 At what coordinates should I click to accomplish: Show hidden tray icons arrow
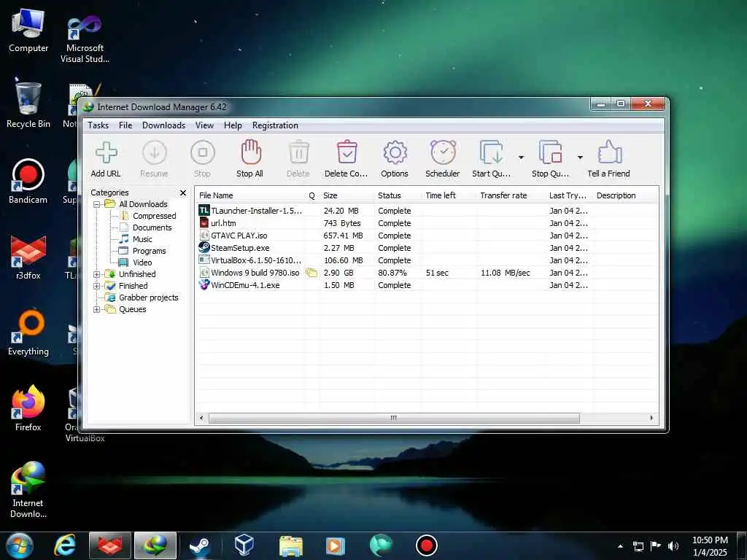pyautogui.click(x=620, y=546)
